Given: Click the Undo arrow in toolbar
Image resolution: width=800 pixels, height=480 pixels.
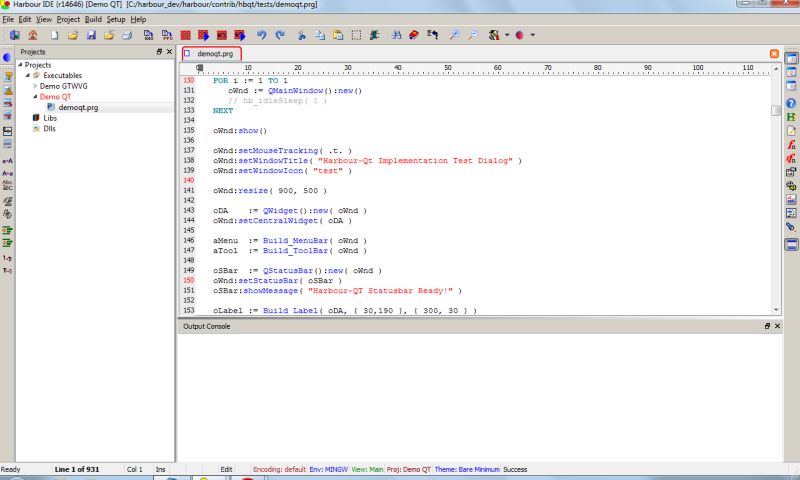Looking at the screenshot, I should (x=262, y=35).
